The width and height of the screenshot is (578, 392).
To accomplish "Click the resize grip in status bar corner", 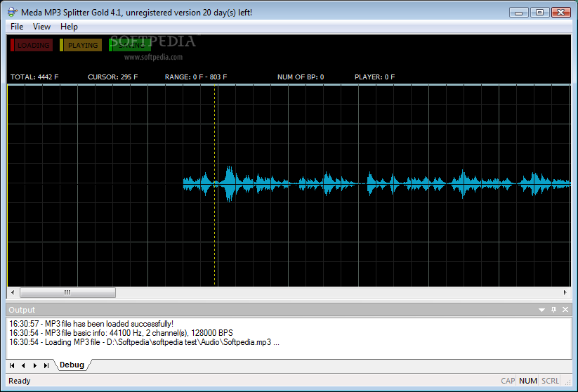I will [x=567, y=383].
